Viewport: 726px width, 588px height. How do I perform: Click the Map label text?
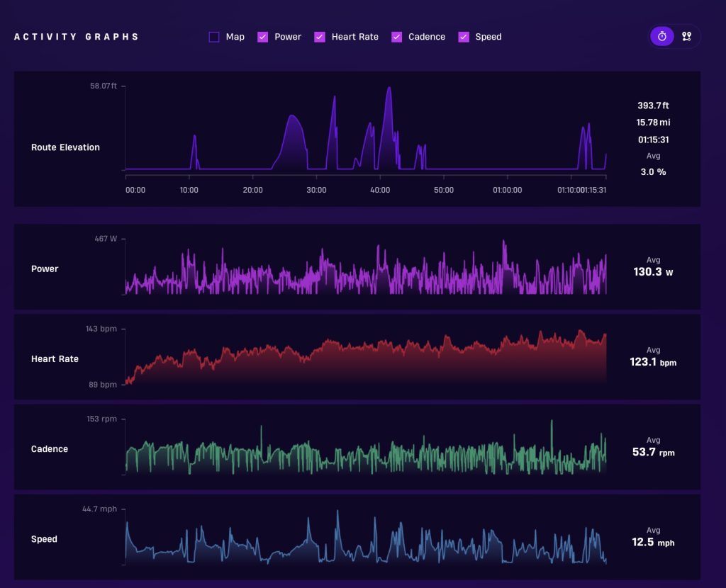click(235, 37)
